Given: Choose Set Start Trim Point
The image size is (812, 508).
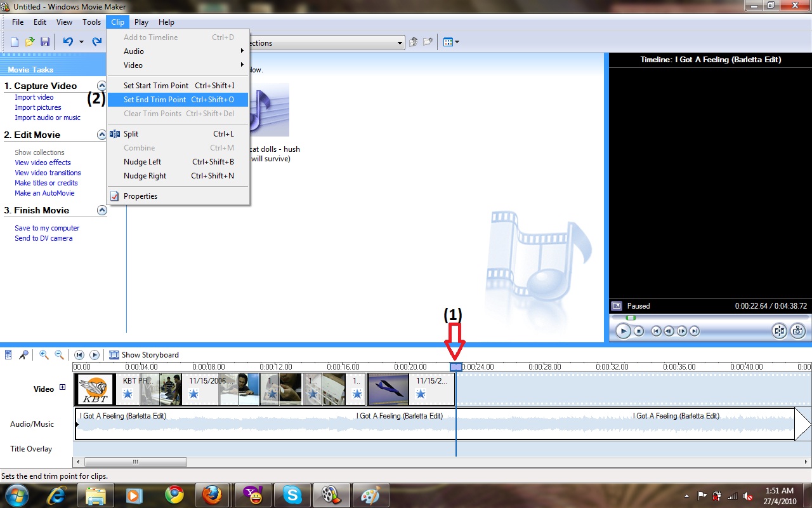Looking at the screenshot, I should [x=178, y=86].
